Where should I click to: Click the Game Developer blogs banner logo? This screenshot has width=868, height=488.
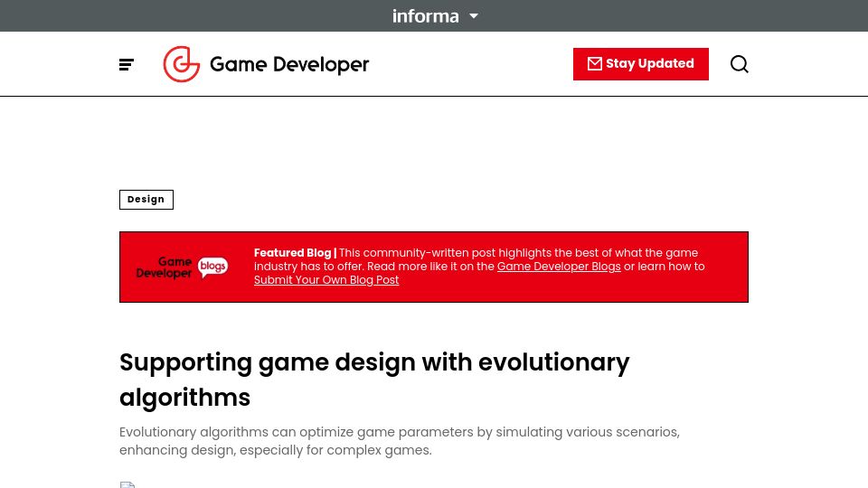(182, 267)
